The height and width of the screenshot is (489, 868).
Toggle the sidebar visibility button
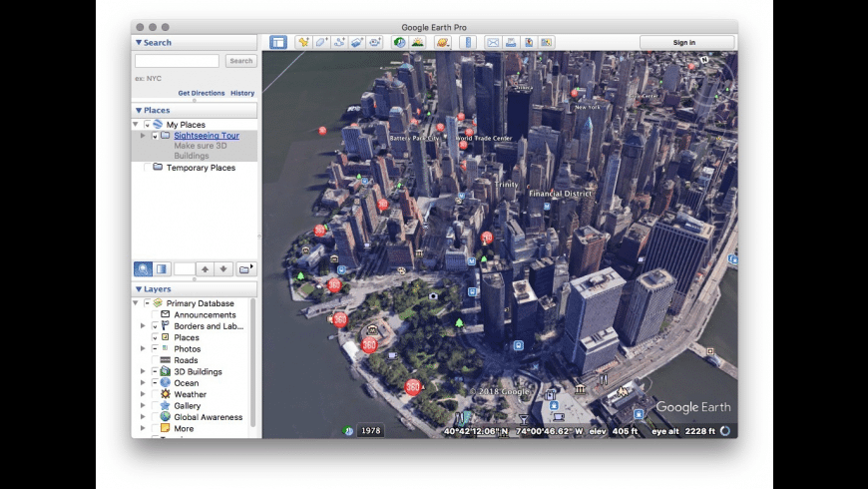(277, 42)
